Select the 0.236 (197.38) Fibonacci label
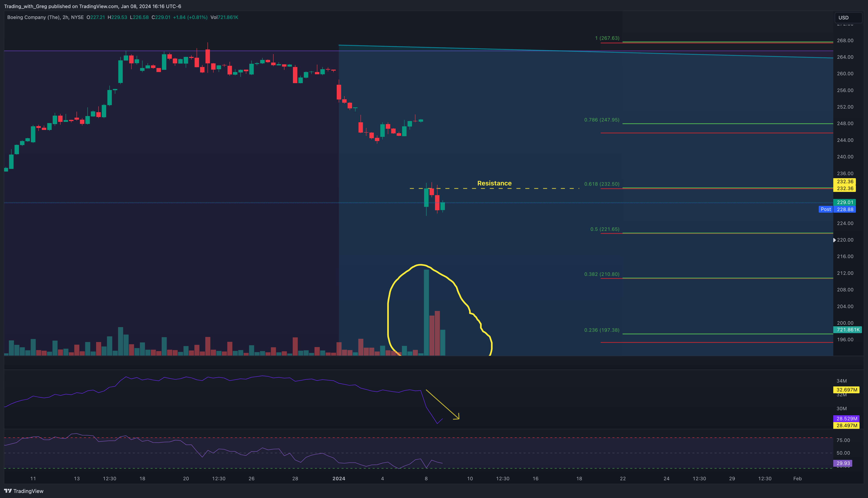 click(x=602, y=330)
